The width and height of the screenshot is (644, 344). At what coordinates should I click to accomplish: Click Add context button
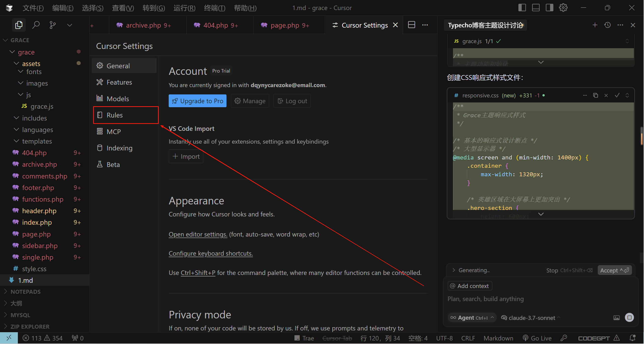coord(470,286)
